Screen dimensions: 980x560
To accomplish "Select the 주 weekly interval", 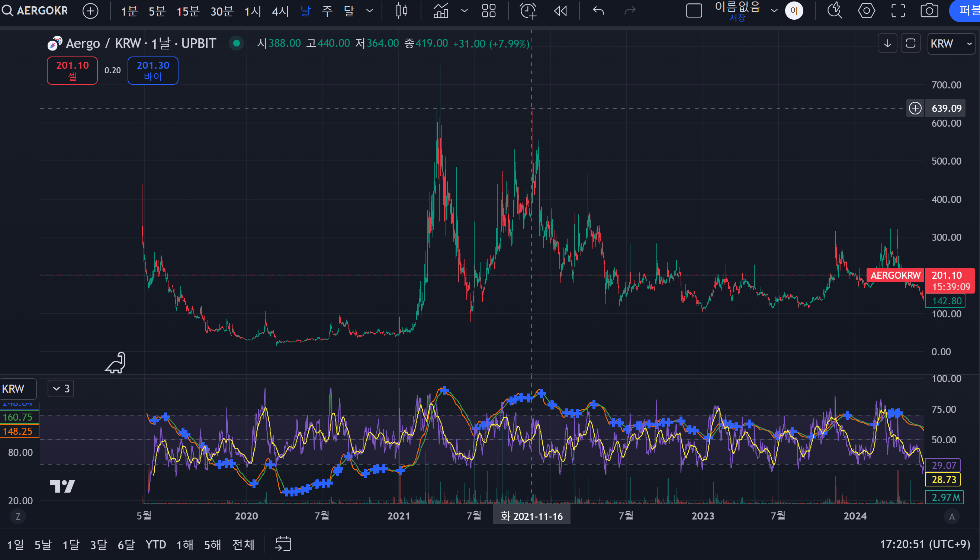I will click(x=327, y=11).
